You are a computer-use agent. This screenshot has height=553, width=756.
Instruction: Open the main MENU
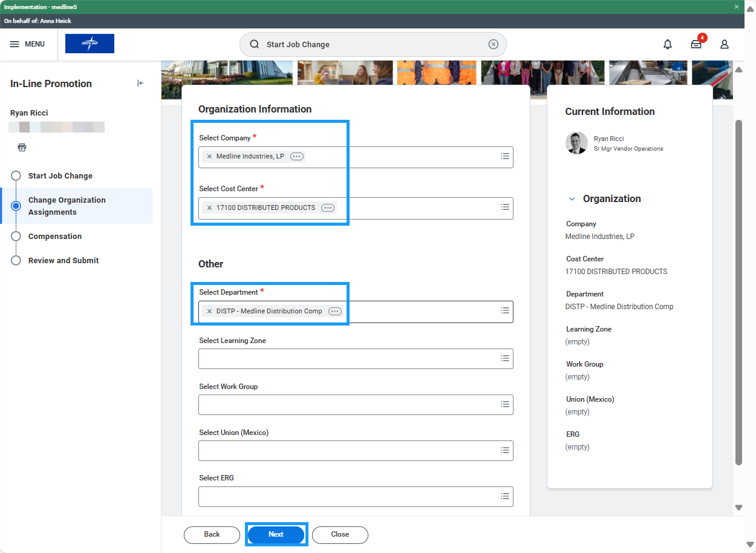coord(27,44)
